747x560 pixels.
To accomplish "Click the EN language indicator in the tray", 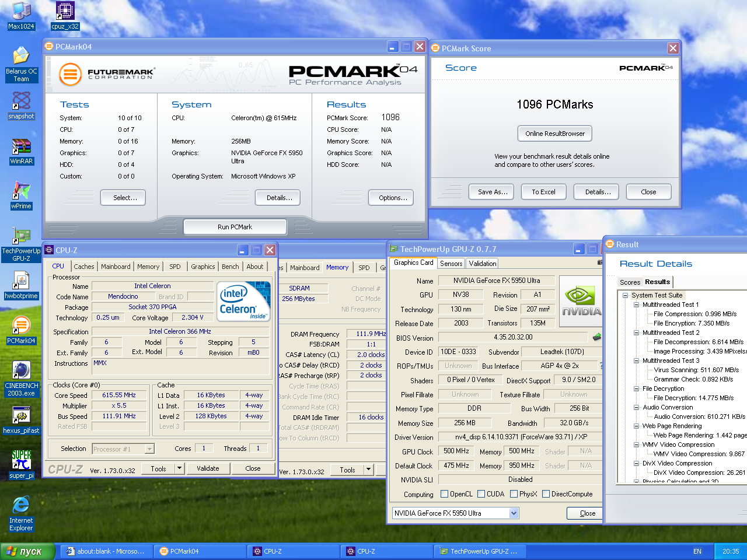I will pos(697,551).
